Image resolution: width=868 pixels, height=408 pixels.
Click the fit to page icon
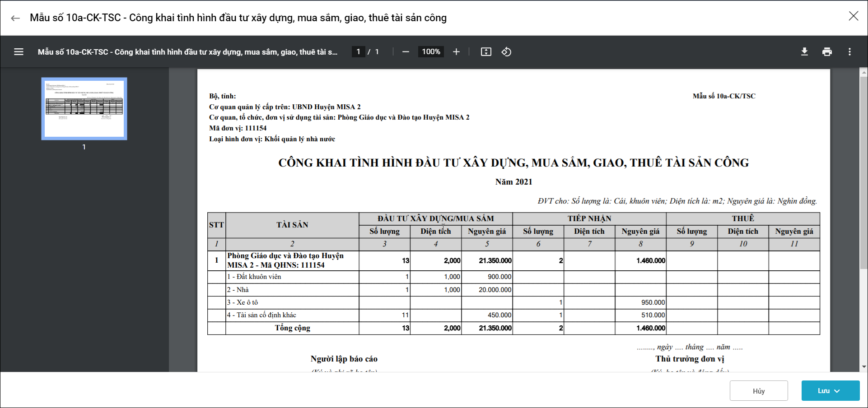click(486, 52)
